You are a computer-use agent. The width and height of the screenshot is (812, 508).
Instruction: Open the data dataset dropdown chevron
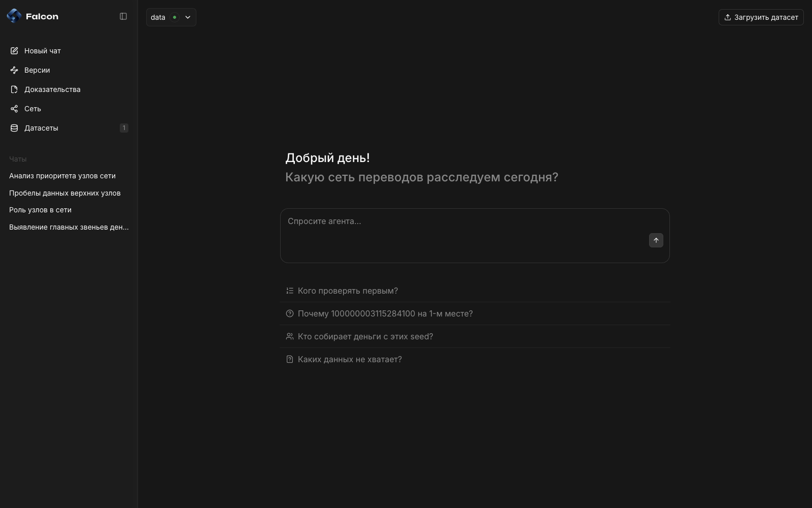click(x=188, y=17)
